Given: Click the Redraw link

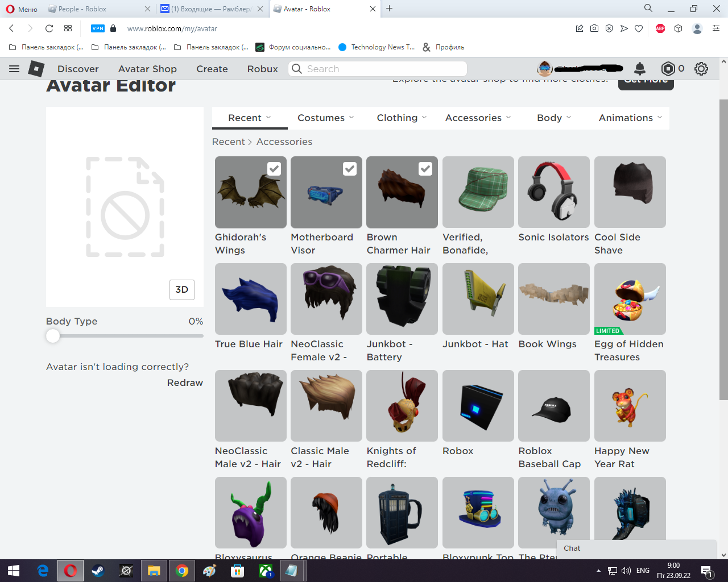Looking at the screenshot, I should click(185, 383).
